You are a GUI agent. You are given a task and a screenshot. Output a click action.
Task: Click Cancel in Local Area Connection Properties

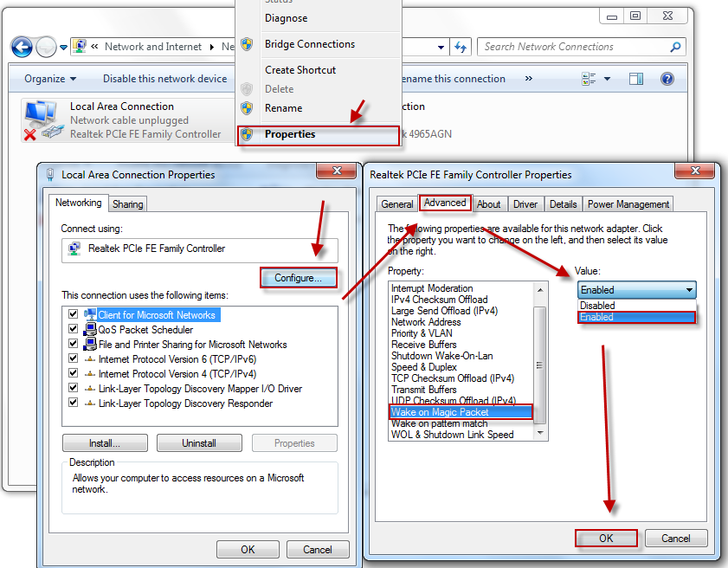(318, 550)
